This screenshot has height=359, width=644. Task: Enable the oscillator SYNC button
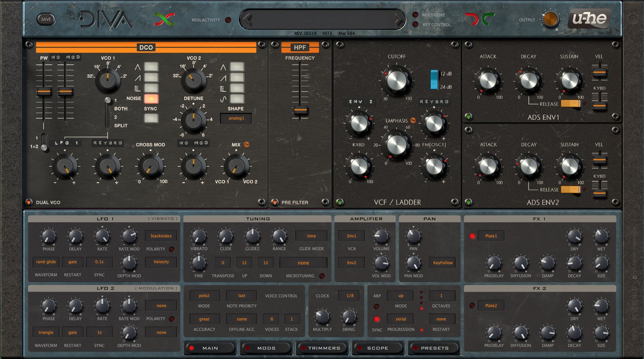click(151, 118)
